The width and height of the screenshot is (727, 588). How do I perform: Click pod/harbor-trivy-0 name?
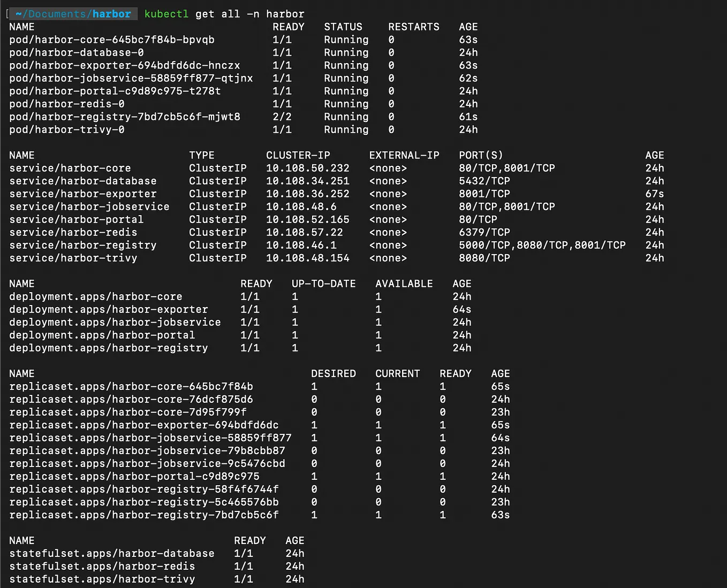(x=67, y=129)
